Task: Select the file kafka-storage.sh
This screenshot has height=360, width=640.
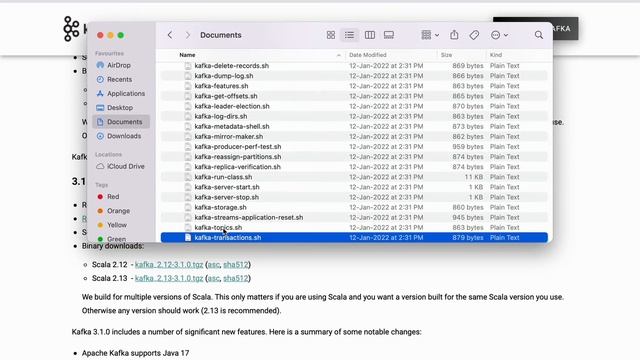Action: (220, 207)
